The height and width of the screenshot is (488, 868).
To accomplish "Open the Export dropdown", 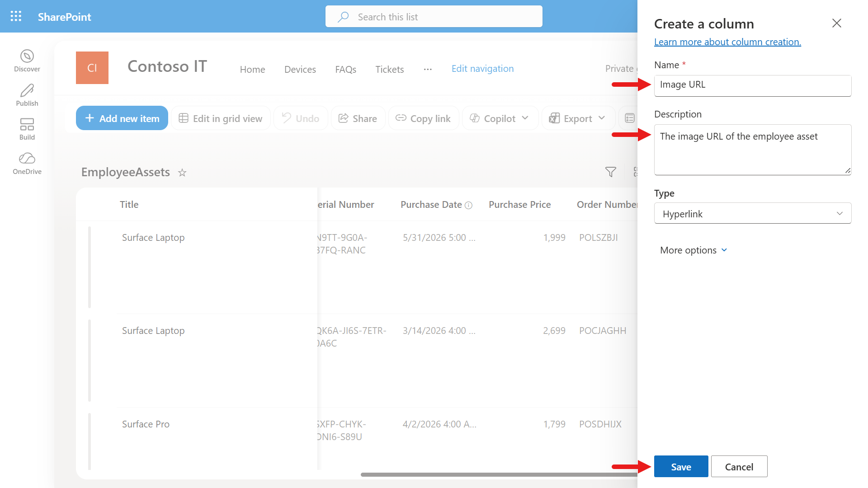I will click(578, 118).
